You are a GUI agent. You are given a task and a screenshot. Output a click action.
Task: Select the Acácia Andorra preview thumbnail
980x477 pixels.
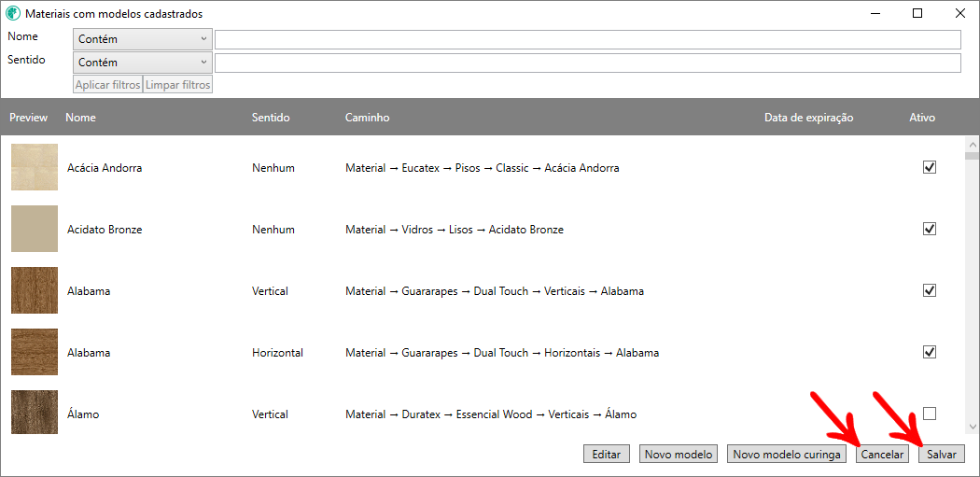pyautogui.click(x=35, y=167)
